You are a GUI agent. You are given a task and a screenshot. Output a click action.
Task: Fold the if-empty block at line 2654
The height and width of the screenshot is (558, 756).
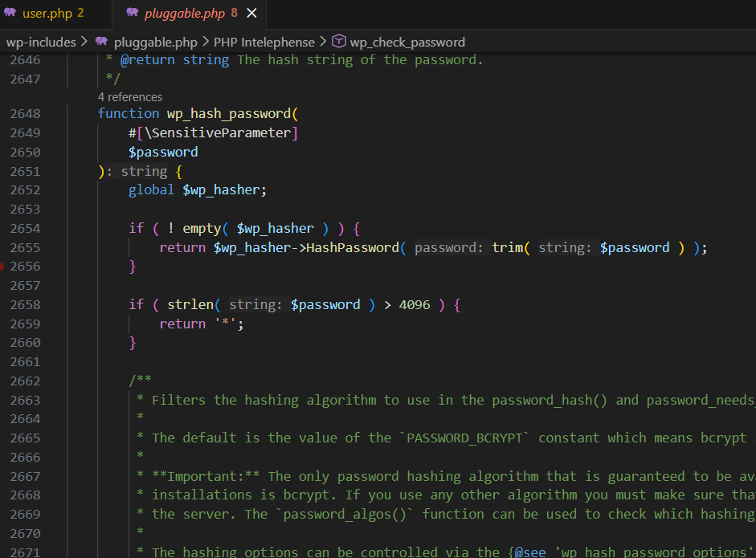[56, 228]
